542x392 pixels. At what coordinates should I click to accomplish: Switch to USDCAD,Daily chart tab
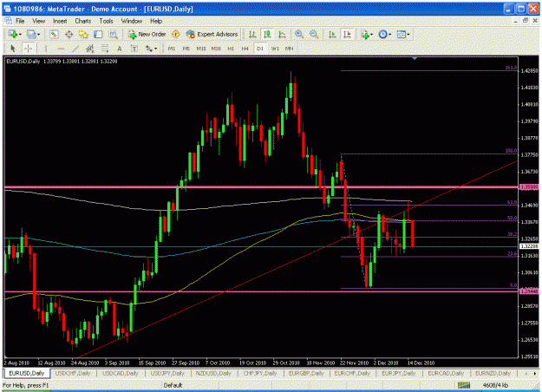coord(121,373)
